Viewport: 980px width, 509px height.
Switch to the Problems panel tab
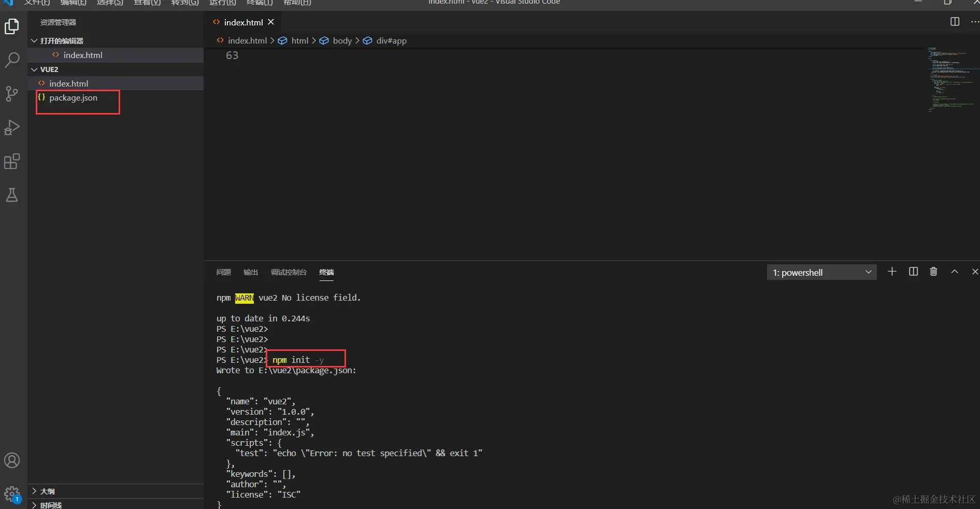click(224, 272)
